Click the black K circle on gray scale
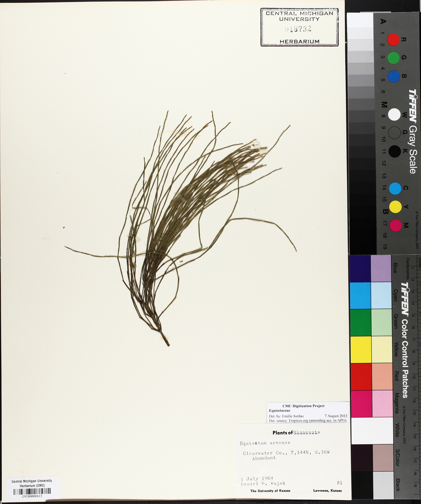421x504 pixels. tap(395, 151)
